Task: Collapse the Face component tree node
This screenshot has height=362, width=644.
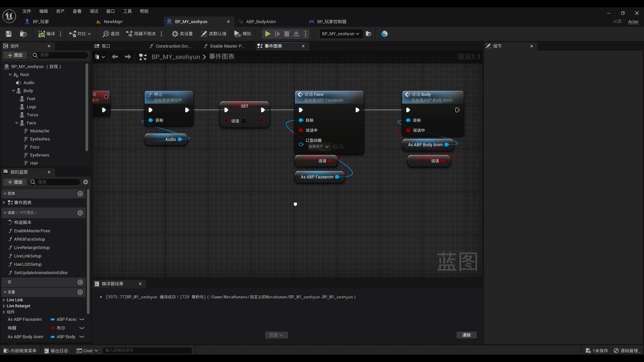Action: click(x=17, y=123)
